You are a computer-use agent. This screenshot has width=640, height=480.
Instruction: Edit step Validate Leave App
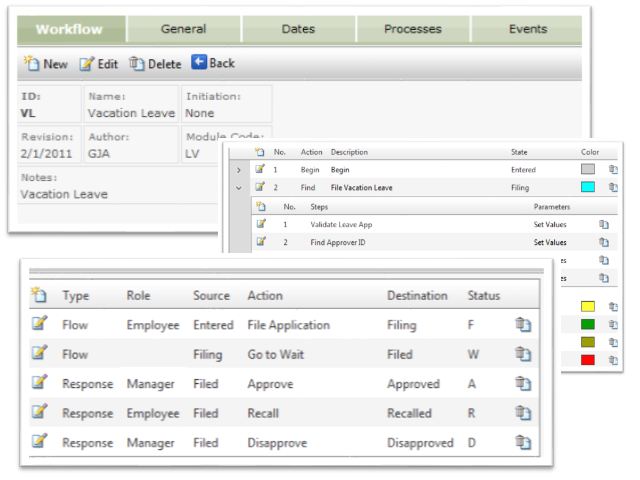(x=261, y=223)
